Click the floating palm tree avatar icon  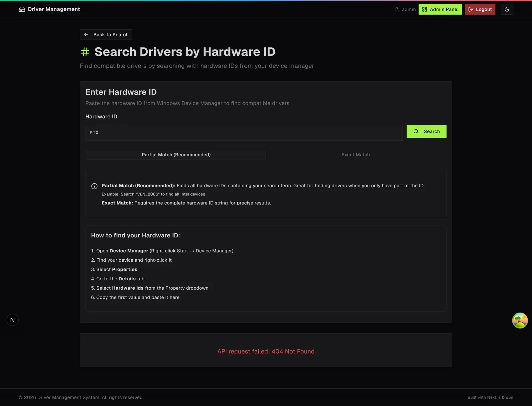click(520, 321)
